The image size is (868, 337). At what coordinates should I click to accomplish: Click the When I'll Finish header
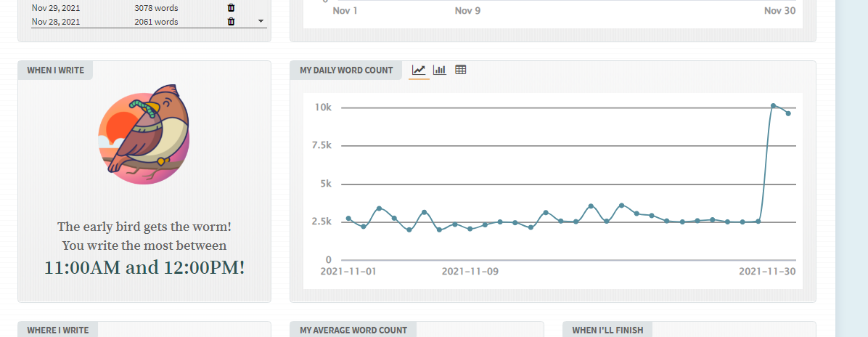point(607,330)
